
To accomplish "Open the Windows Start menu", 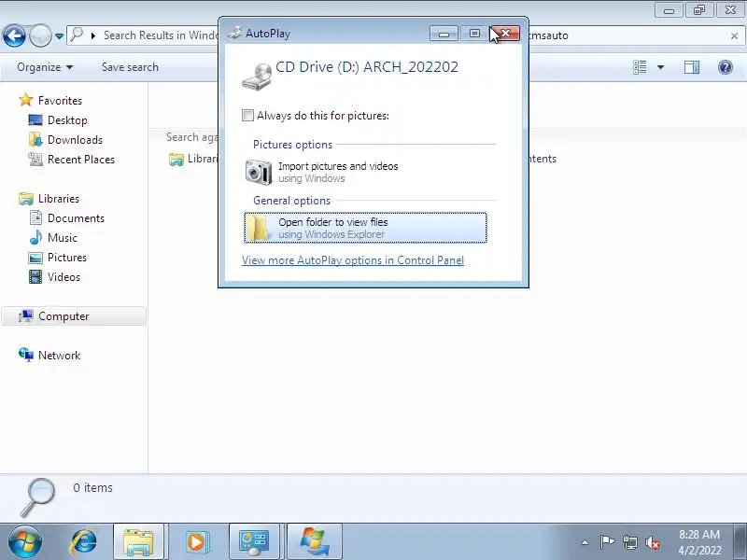I will [x=25, y=542].
